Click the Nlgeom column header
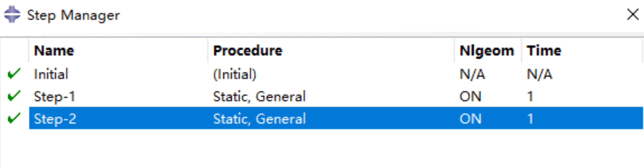 click(487, 51)
